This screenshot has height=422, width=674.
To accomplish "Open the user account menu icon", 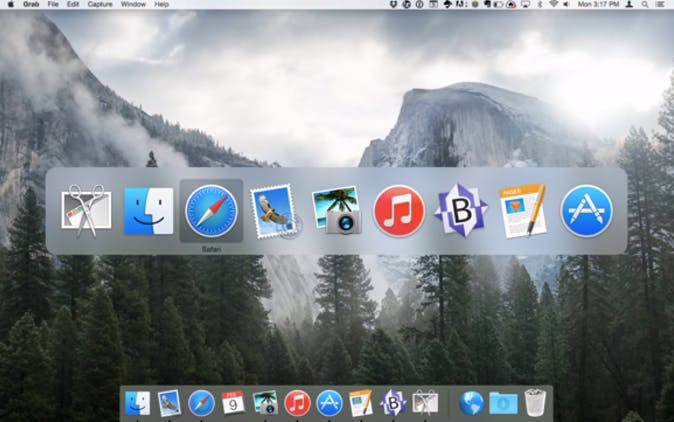I will (x=629, y=4).
